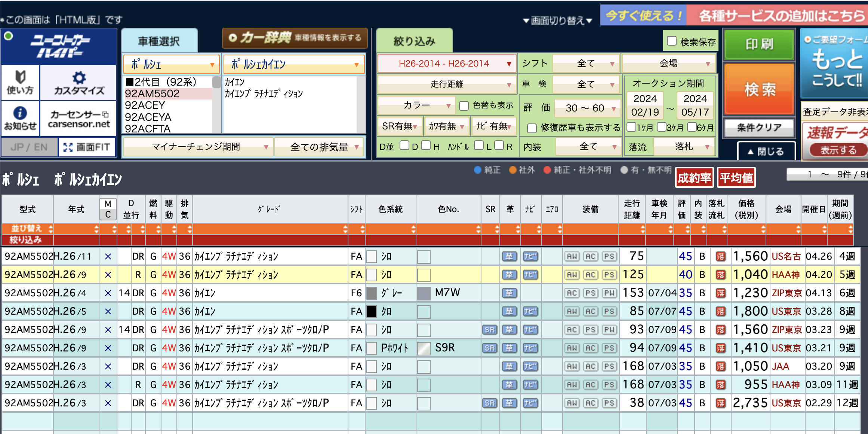Open the carsensor.net external link

(x=79, y=118)
